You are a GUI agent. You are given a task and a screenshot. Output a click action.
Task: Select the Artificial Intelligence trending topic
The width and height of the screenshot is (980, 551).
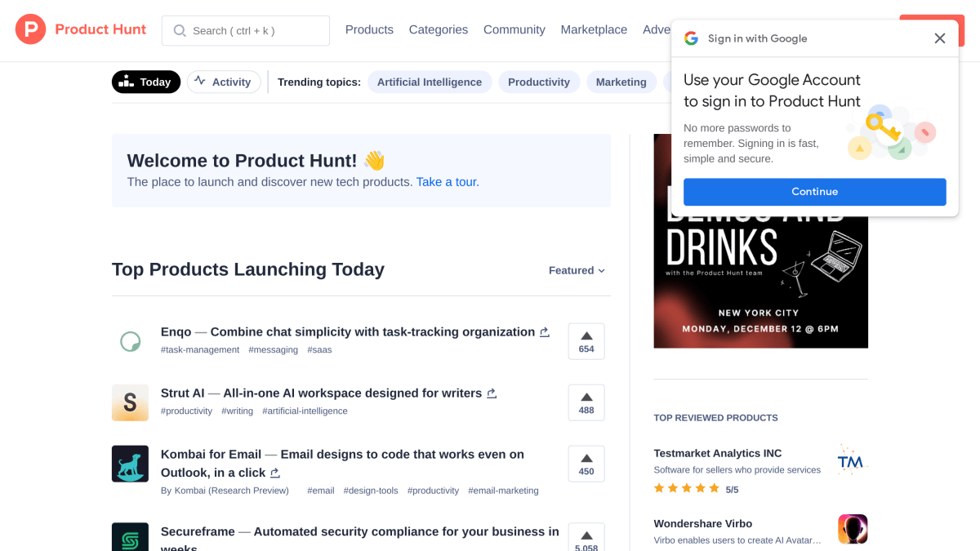pyautogui.click(x=430, y=82)
